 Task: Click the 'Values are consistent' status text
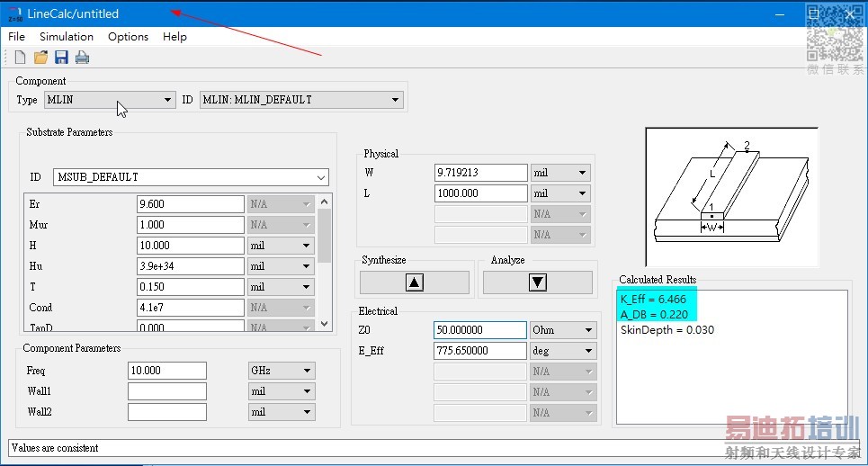(55, 448)
